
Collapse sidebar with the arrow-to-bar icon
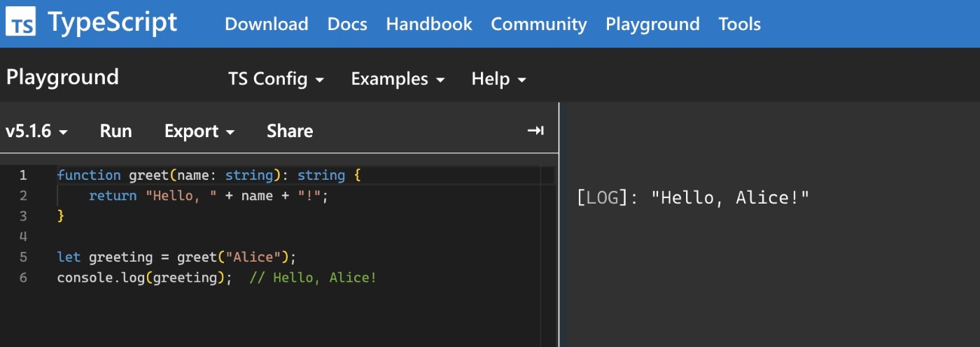click(535, 131)
